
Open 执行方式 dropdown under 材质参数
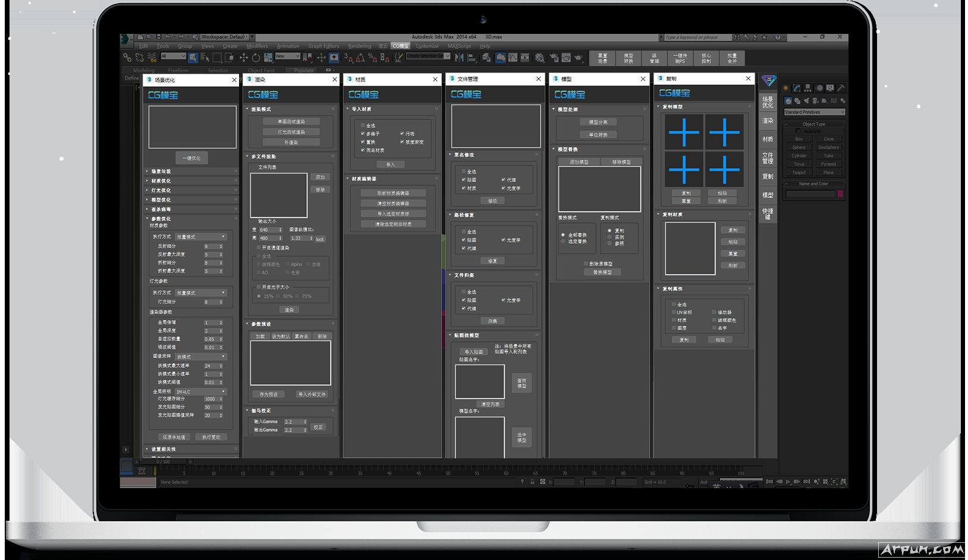(x=201, y=237)
